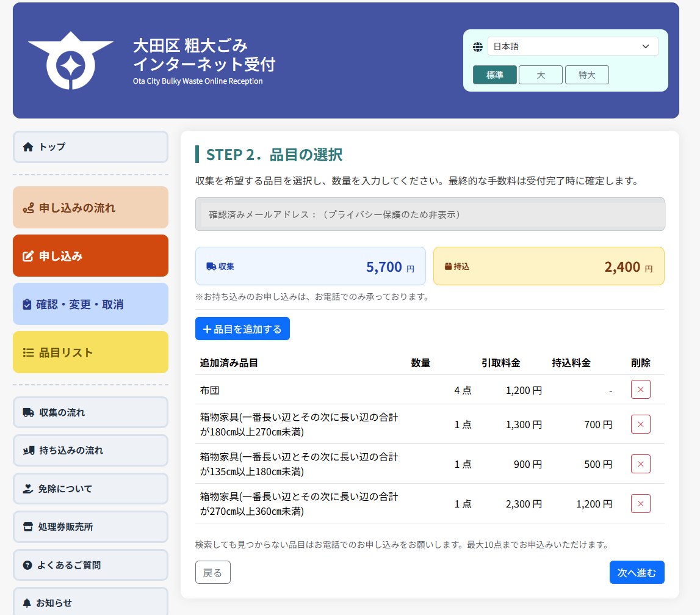The width and height of the screenshot is (700, 615).
Task: Open 品目リスト menu item
Action: tap(90, 352)
